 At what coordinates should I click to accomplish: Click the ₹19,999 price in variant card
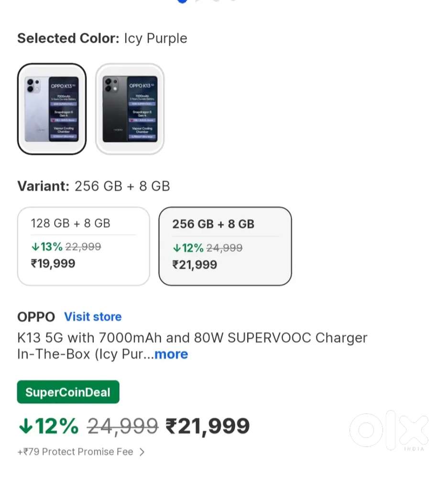tap(53, 263)
